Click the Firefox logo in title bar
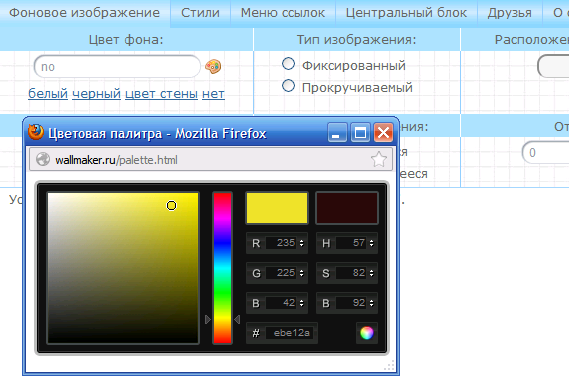The image size is (569, 388). tap(36, 132)
